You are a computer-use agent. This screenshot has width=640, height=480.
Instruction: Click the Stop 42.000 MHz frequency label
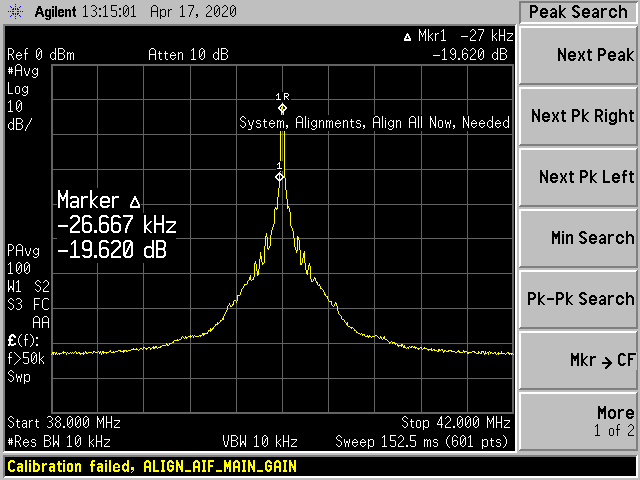(x=456, y=422)
